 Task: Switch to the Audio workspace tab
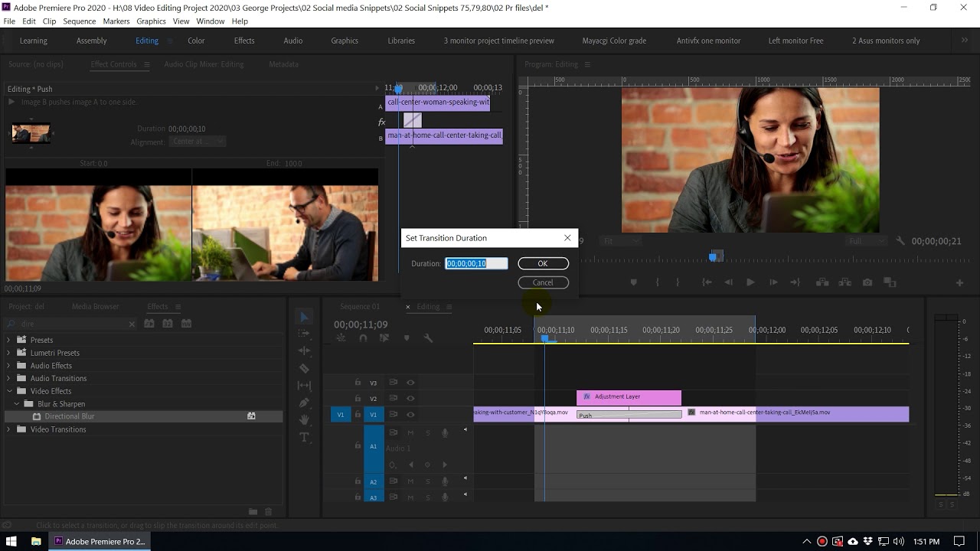[293, 41]
